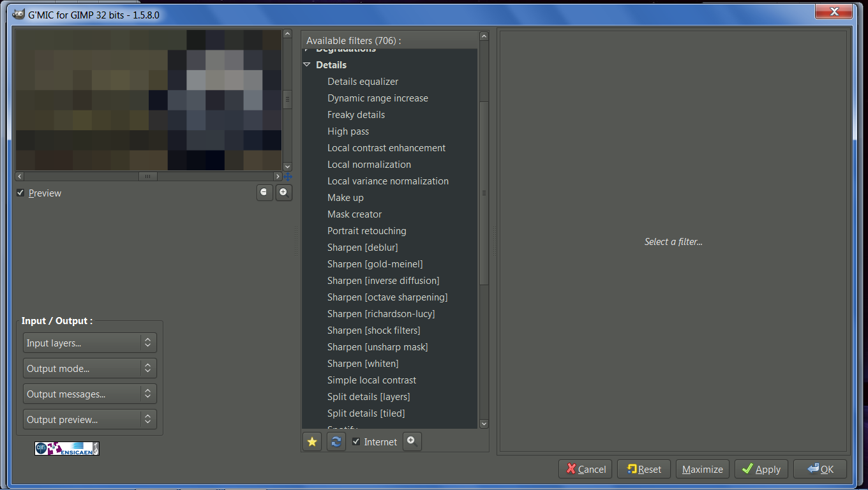Select the Portrait retouching filter
Image resolution: width=868 pixels, height=490 pixels.
tap(366, 231)
